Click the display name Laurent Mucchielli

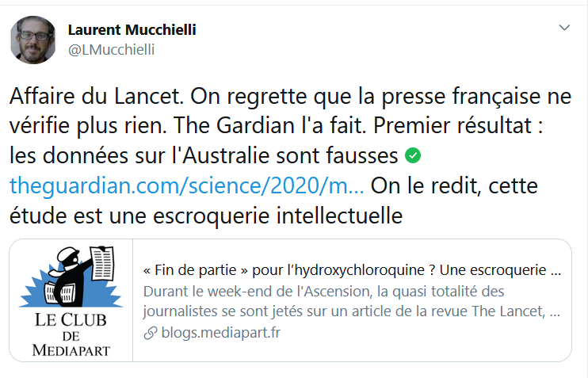coord(132,29)
